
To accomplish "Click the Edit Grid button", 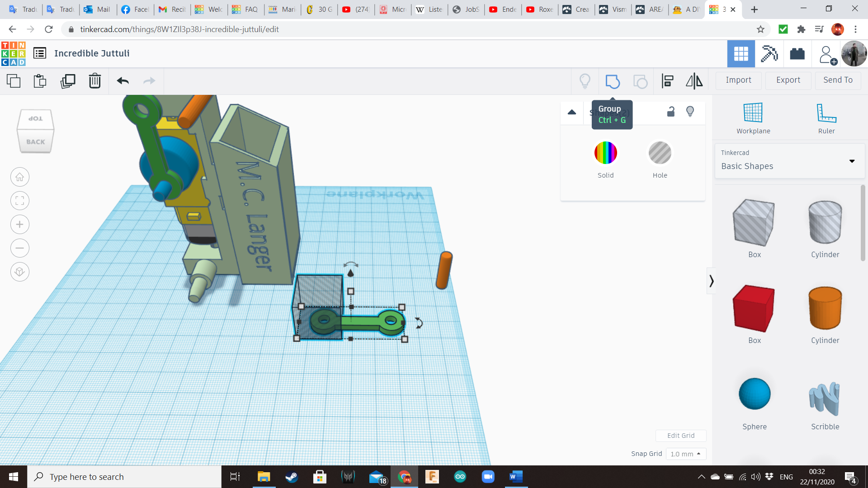I will point(681,436).
